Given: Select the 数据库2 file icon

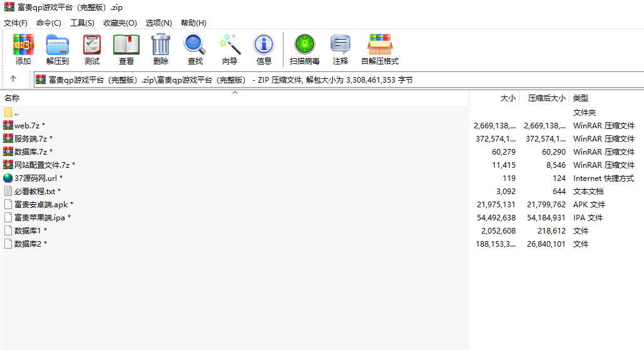Looking at the screenshot, I should [x=8, y=244].
